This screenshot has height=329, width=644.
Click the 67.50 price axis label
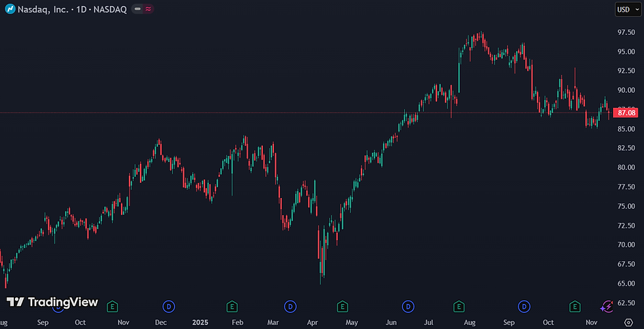pyautogui.click(x=626, y=264)
